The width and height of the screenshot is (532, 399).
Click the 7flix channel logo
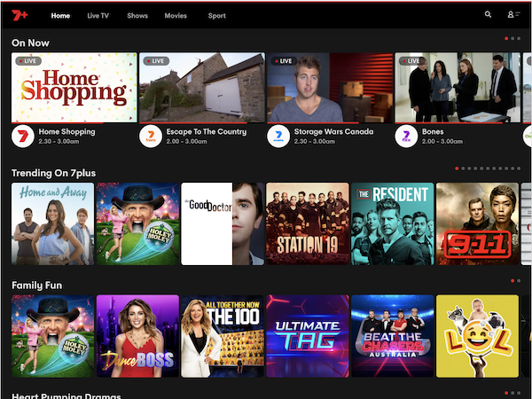pos(406,137)
